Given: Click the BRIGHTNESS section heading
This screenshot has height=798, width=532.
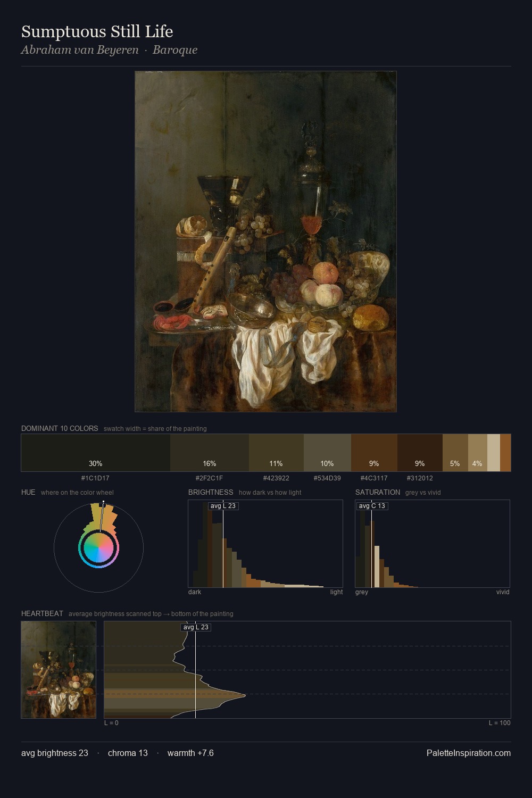Looking at the screenshot, I should click(x=211, y=492).
